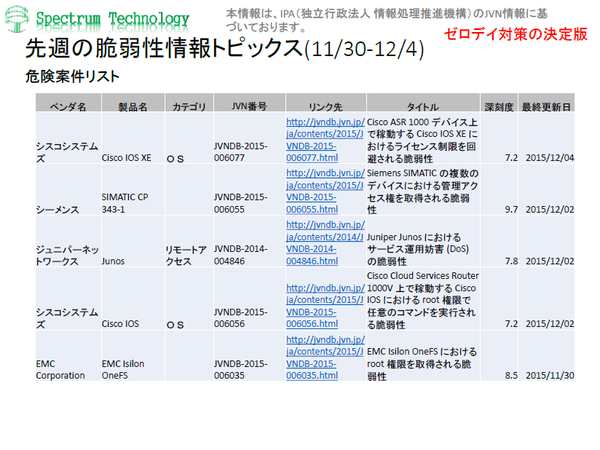This screenshot has height=450, width=600.
Task: Click severity value 9.7
Action: pyautogui.click(x=511, y=209)
